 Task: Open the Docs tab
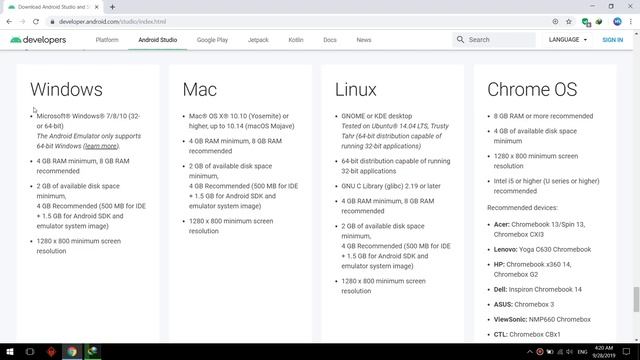pyautogui.click(x=330, y=40)
